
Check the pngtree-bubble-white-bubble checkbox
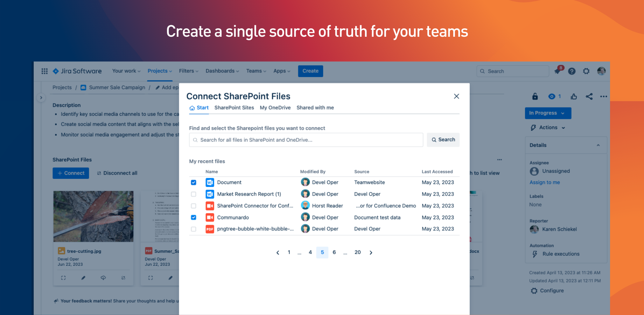pos(194,229)
